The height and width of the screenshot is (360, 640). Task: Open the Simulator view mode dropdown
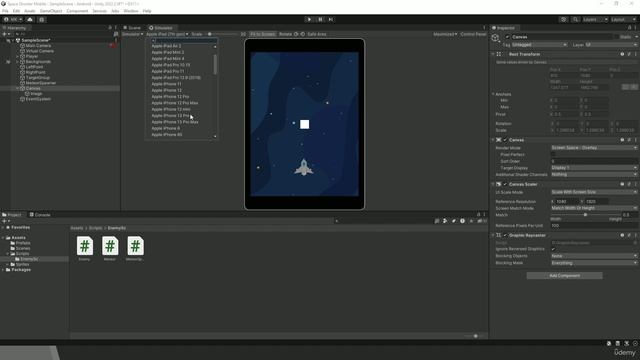[x=133, y=34]
